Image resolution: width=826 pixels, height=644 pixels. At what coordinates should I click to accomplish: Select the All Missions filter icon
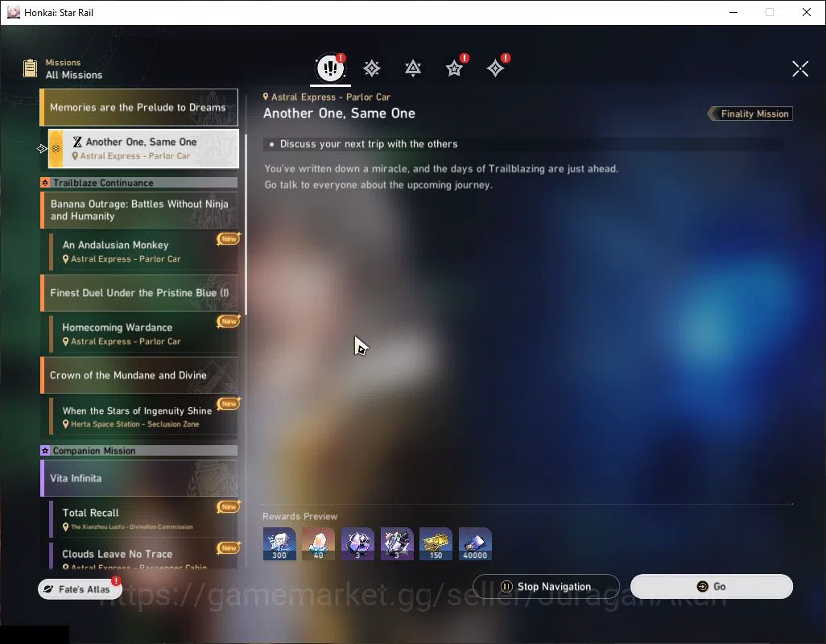click(x=330, y=68)
